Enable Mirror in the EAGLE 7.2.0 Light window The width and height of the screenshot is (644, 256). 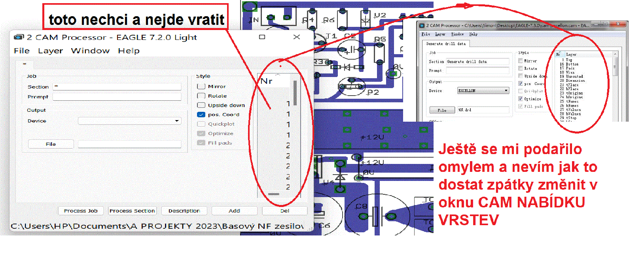(x=201, y=86)
